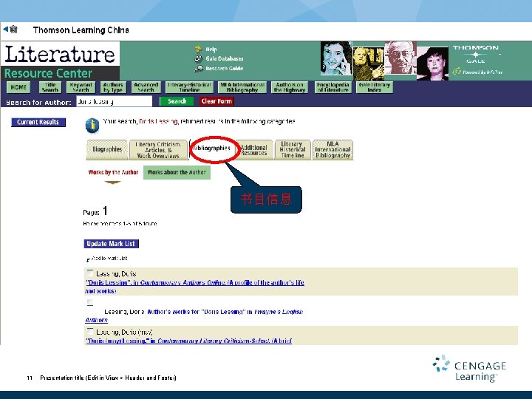Screen dimensions: 532x399
Task: Click the Presentation title footer text
Action: tap(108, 378)
